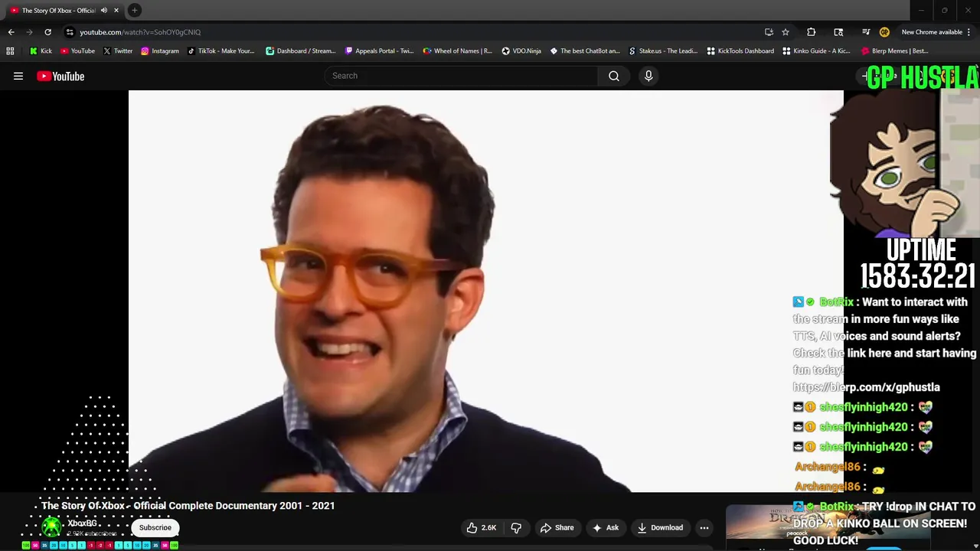Open the Chrome apps grid in bookmarks bar
This screenshot has height=551, width=980.
coord(10,51)
